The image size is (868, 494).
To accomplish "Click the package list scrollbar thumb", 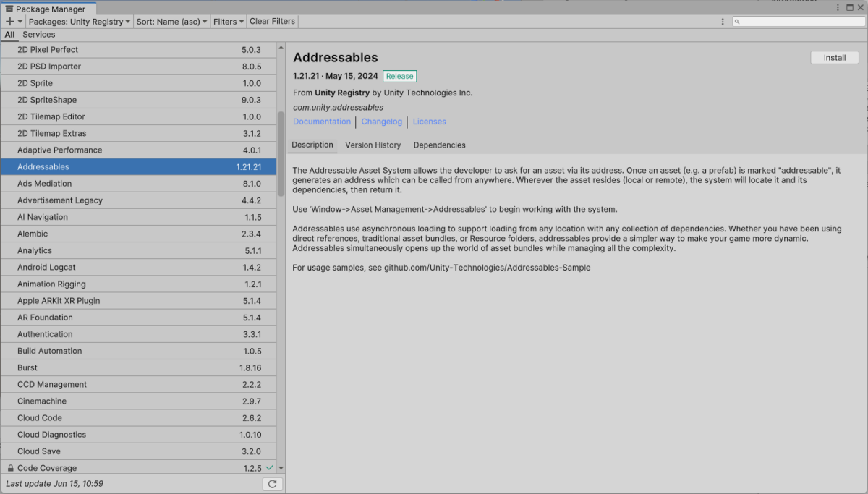I will [x=281, y=153].
